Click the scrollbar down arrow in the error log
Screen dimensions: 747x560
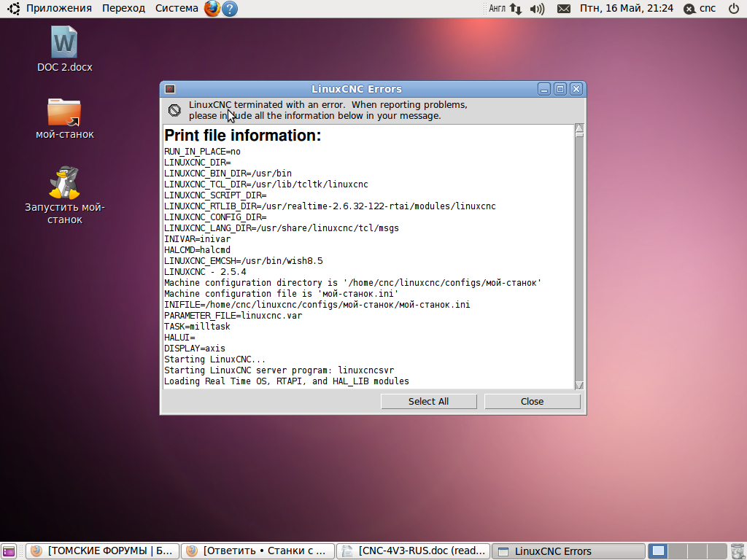[579, 385]
